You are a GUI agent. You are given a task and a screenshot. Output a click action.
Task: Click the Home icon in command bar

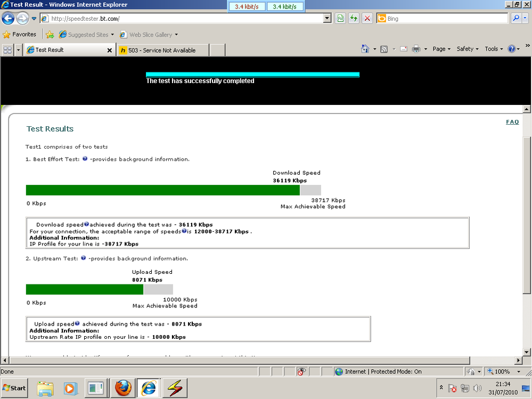click(x=365, y=49)
